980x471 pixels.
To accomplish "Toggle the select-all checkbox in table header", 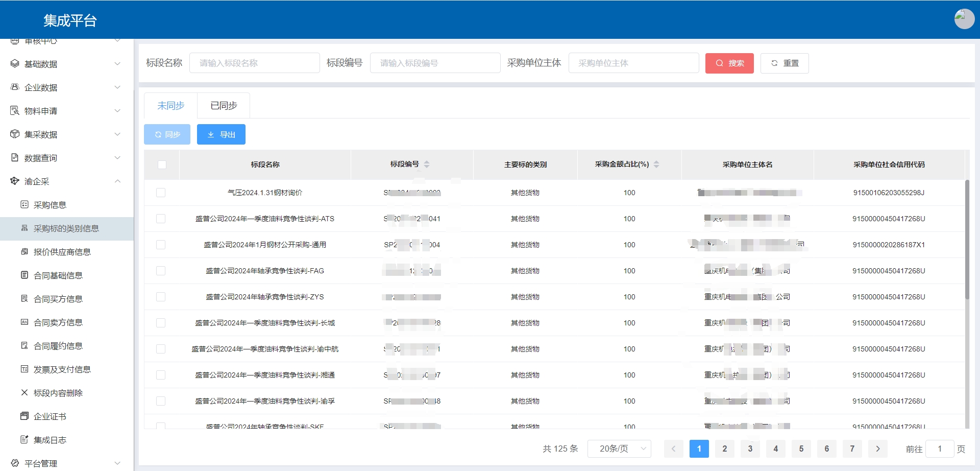I will 162,164.
